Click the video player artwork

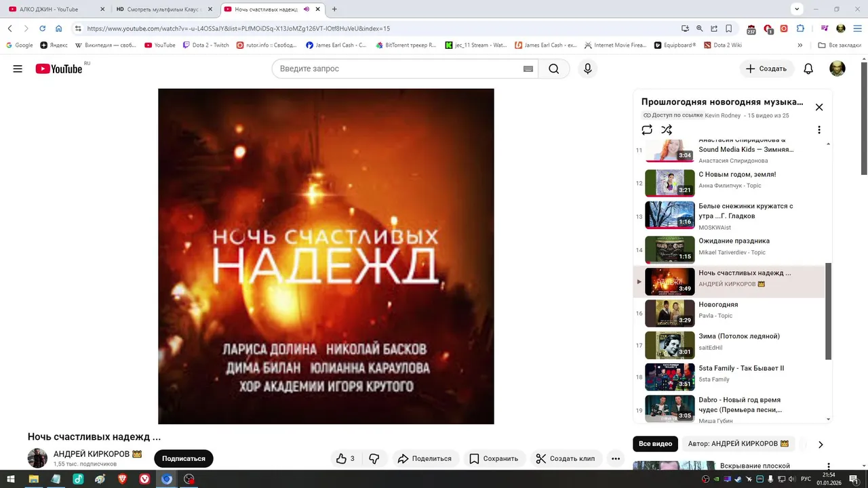click(x=325, y=256)
